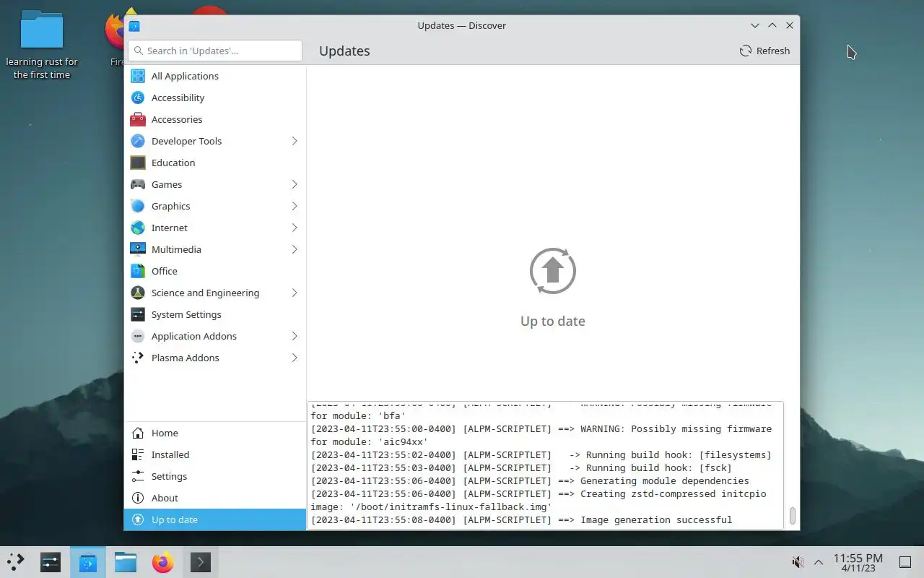924x578 pixels.
Task: Click the Discover app icon in title bar
Action: coord(134,25)
